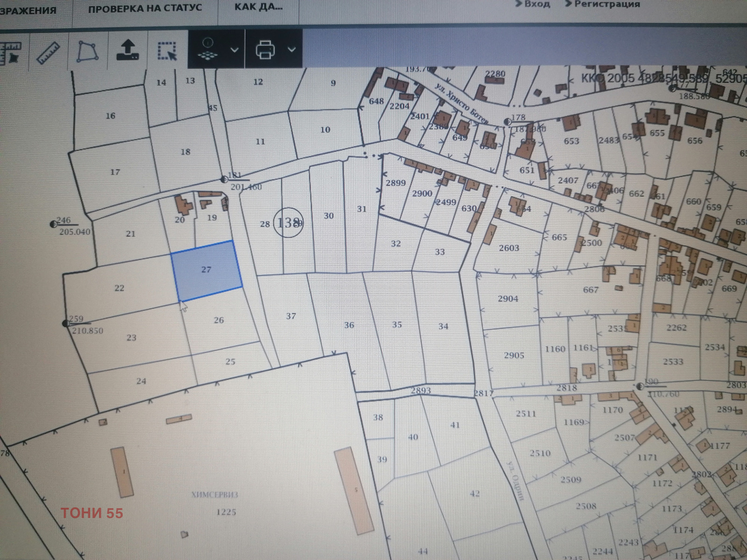
Task: Click the upload file icon
Action: click(127, 50)
